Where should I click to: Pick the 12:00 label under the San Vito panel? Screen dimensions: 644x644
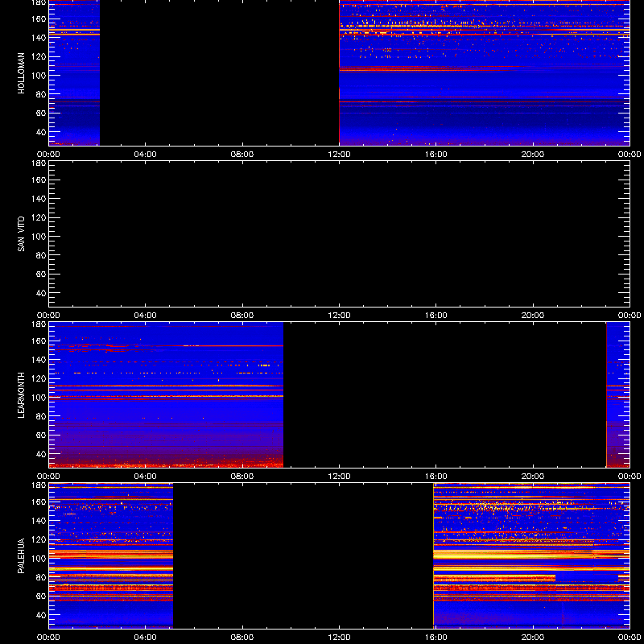339,316
